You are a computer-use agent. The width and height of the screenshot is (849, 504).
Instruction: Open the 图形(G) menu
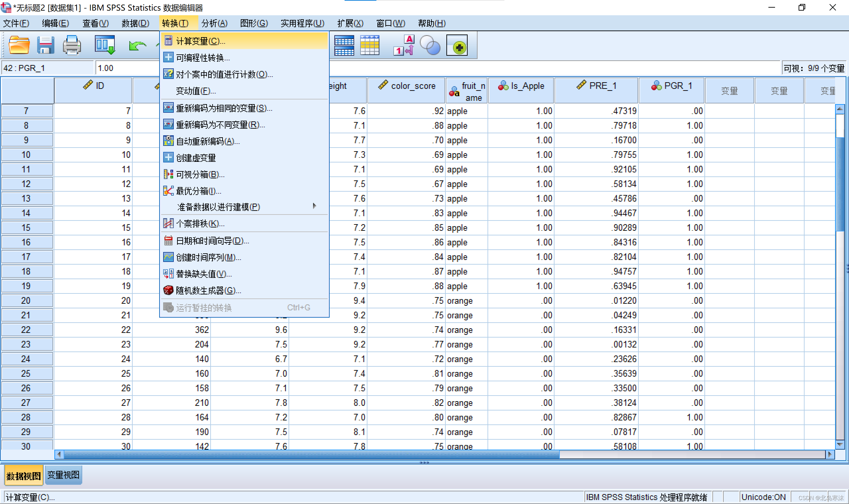254,23
